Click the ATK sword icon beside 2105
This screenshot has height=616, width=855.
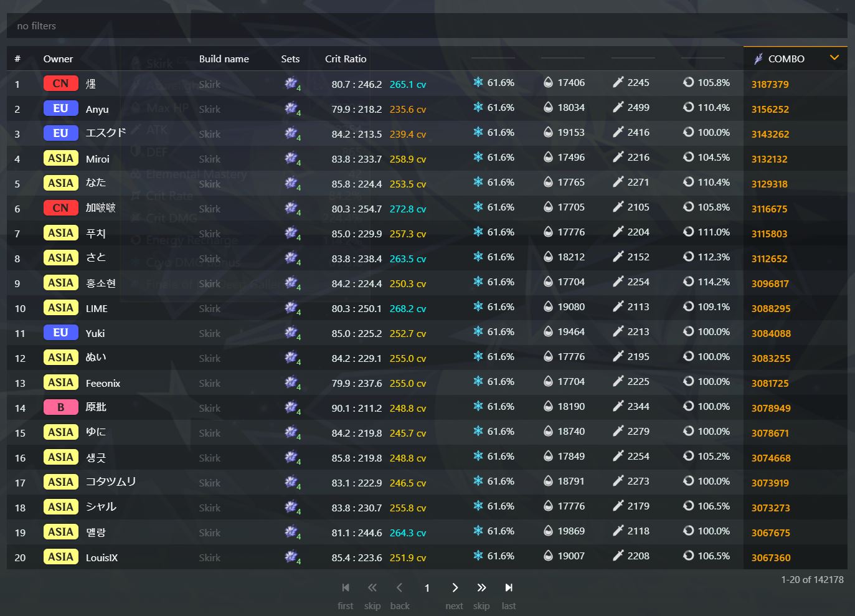[618, 207]
